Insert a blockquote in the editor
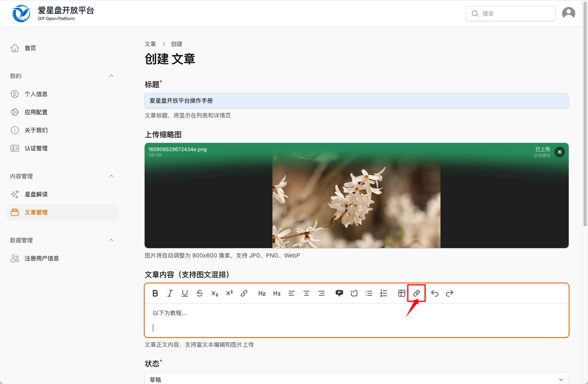Screen dimensions: 588x384 point(339,294)
